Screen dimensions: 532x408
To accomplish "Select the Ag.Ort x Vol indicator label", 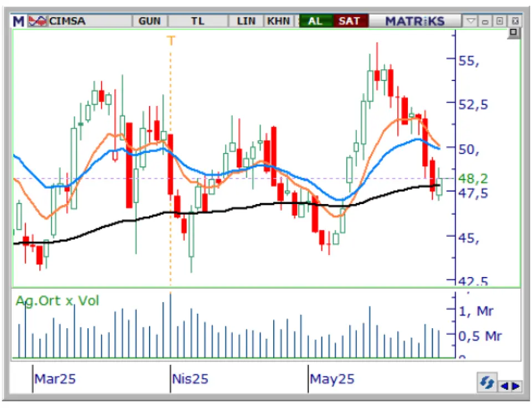I will pyautogui.click(x=57, y=301).
